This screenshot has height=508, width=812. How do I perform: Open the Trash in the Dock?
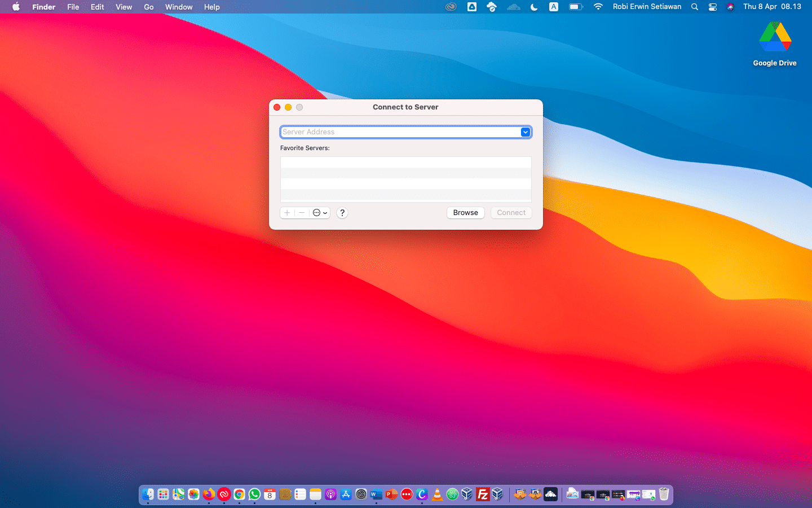pyautogui.click(x=664, y=494)
